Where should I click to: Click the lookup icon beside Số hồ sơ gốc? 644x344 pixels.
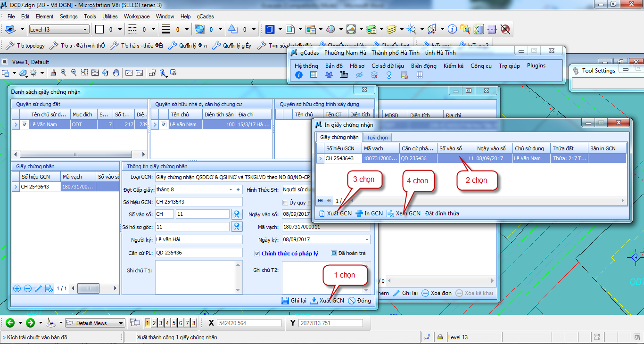tap(237, 227)
